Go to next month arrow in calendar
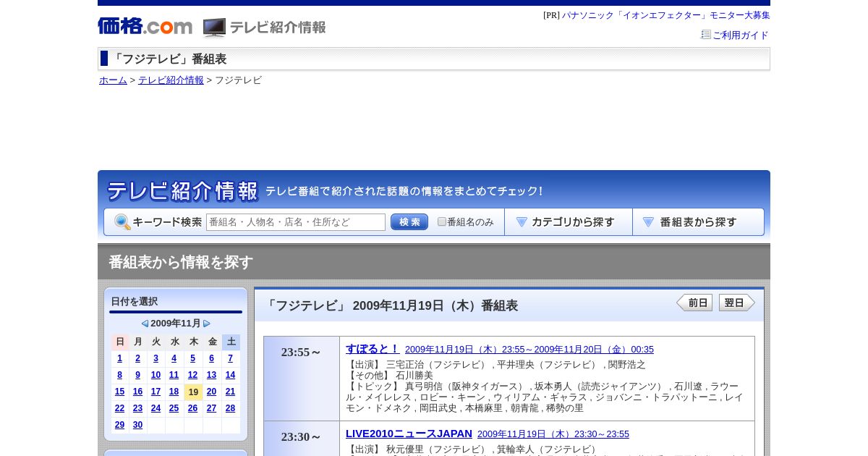868x456 pixels. click(207, 324)
